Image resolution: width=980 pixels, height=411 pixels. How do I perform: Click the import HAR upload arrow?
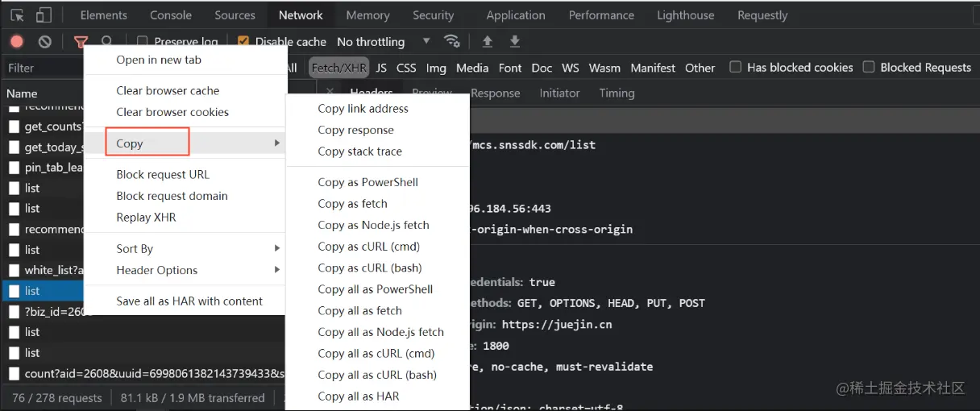488,42
